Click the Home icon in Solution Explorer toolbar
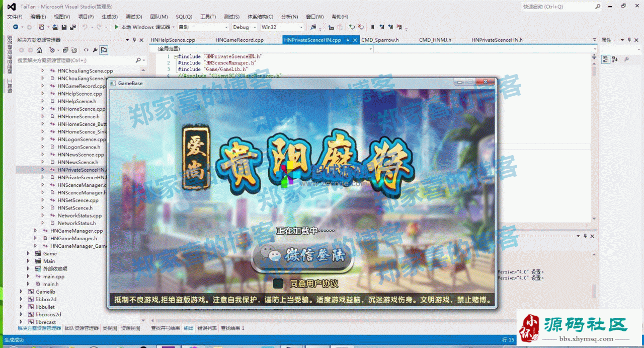The image size is (644, 348). [x=39, y=50]
